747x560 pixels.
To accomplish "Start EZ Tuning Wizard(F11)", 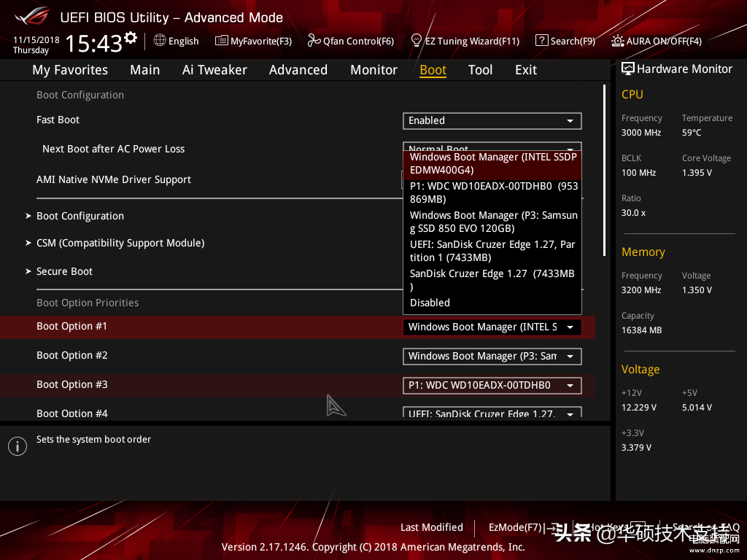I will (465, 41).
